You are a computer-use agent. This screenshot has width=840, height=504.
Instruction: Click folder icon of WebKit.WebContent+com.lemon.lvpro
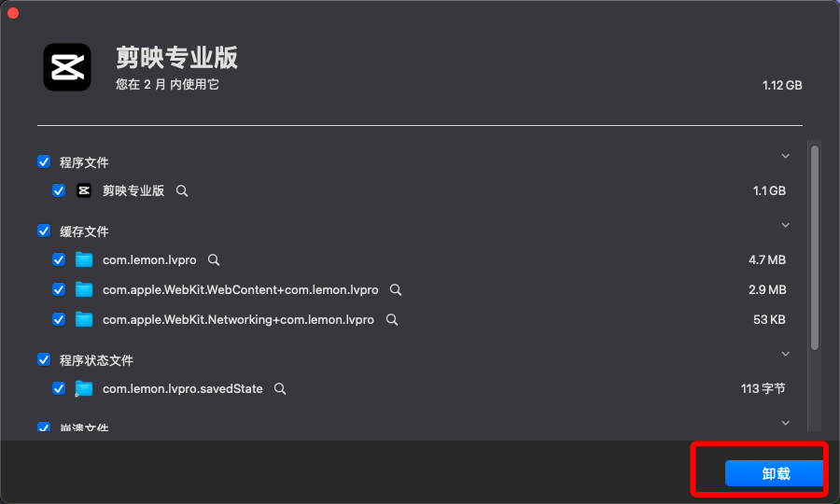84,289
